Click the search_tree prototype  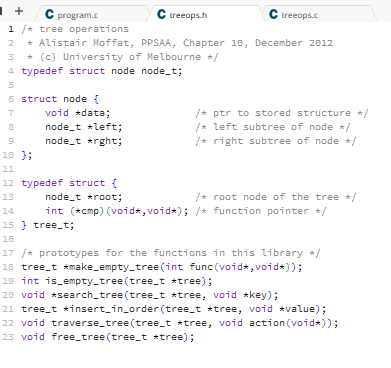pyautogui.click(x=150, y=295)
